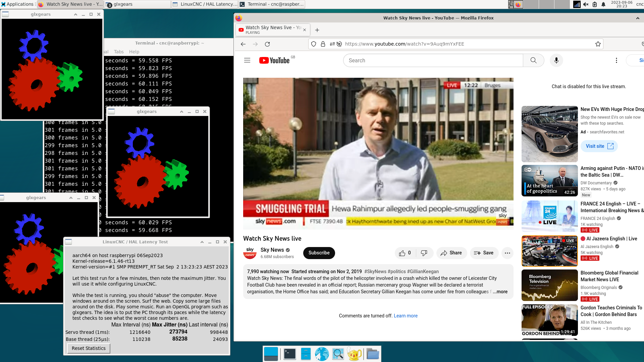This screenshot has height=362, width=644.
Task: Open application finder magnifier in dock
Action: 338,354
